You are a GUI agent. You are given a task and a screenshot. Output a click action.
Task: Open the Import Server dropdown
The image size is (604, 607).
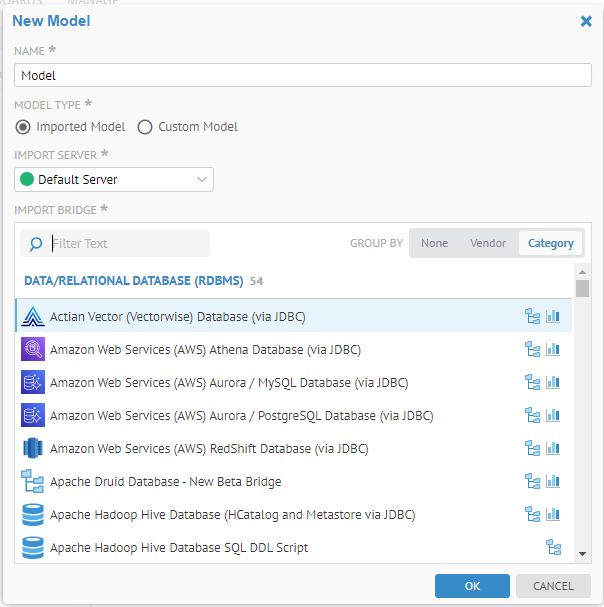coord(115,180)
